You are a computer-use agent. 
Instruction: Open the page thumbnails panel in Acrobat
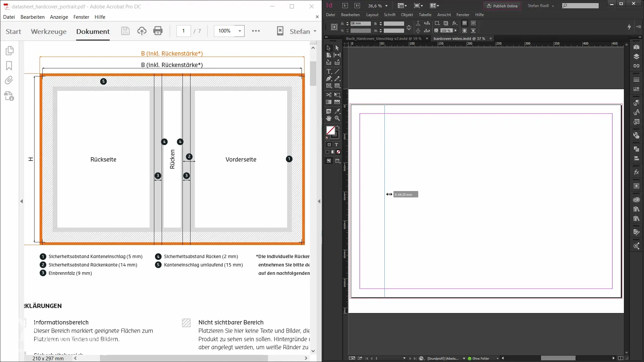click(x=9, y=51)
